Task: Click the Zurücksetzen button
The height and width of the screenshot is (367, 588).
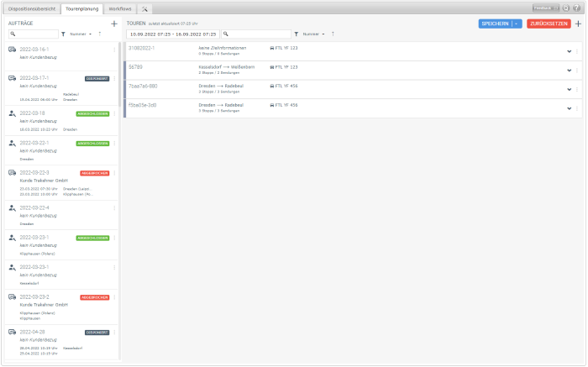Action: click(549, 24)
